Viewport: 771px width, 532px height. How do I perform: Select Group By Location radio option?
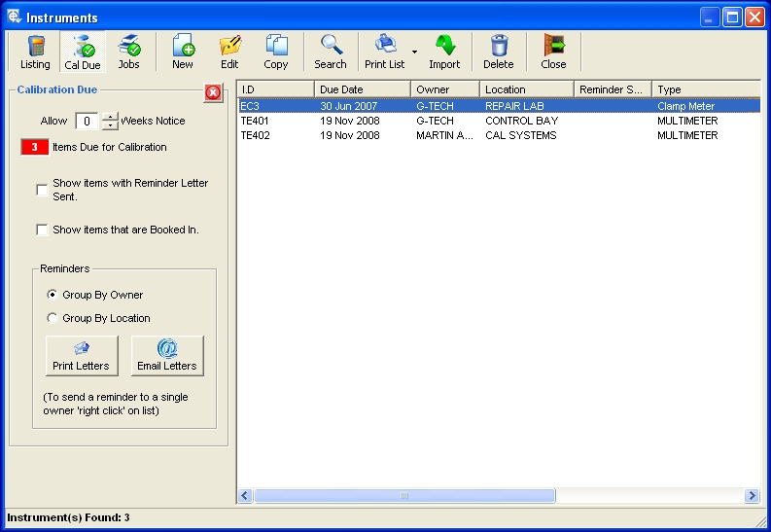pyautogui.click(x=53, y=318)
